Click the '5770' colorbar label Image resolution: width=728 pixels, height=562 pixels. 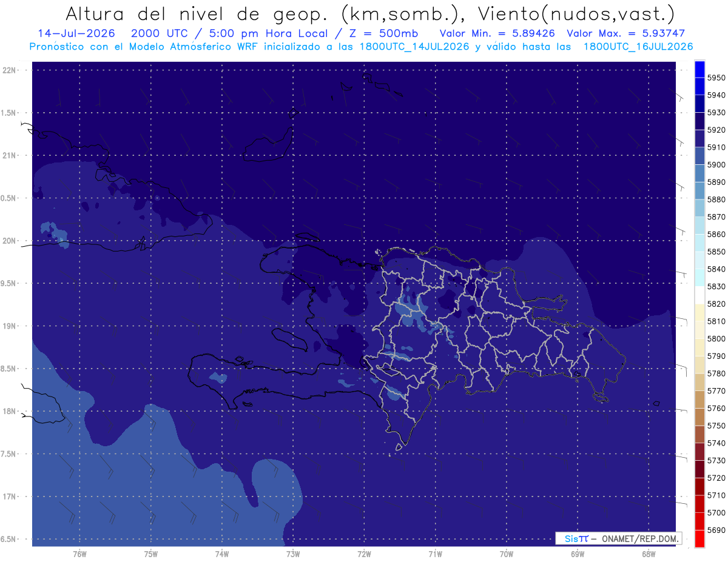tap(716, 390)
